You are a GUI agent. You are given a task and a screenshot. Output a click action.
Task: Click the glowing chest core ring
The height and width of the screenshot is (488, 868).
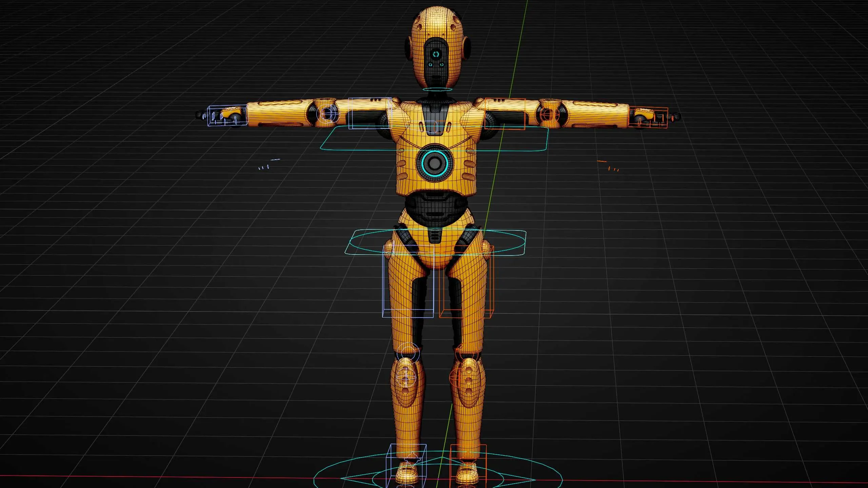435,164
